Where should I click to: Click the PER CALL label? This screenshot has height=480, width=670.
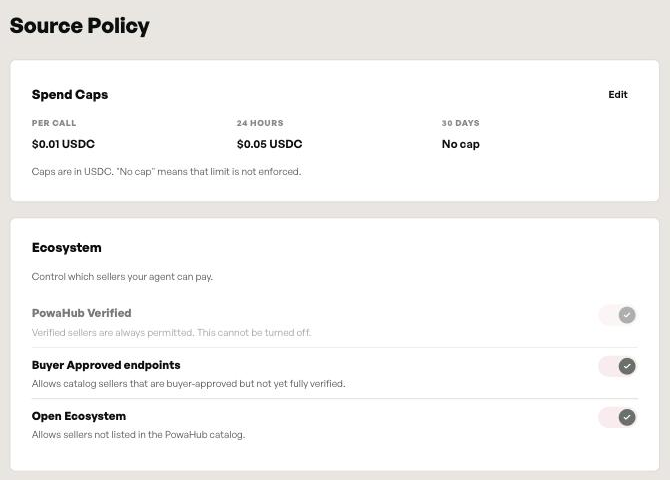(54, 123)
